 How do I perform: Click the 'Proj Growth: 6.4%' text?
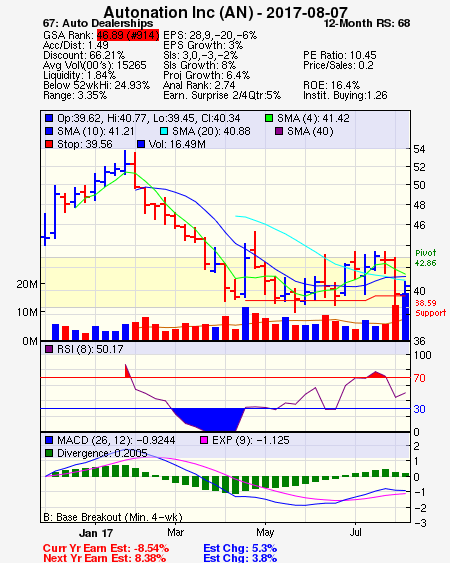pos(207,75)
